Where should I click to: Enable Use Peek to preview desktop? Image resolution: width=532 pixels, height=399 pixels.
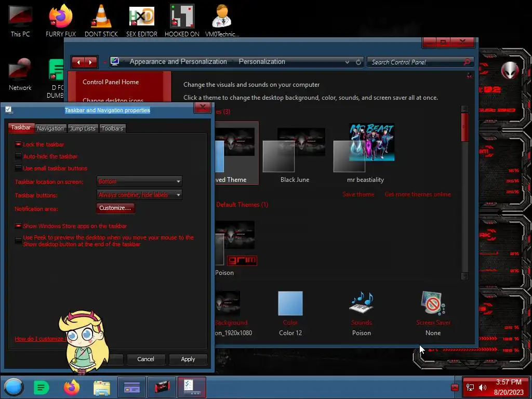(18, 241)
